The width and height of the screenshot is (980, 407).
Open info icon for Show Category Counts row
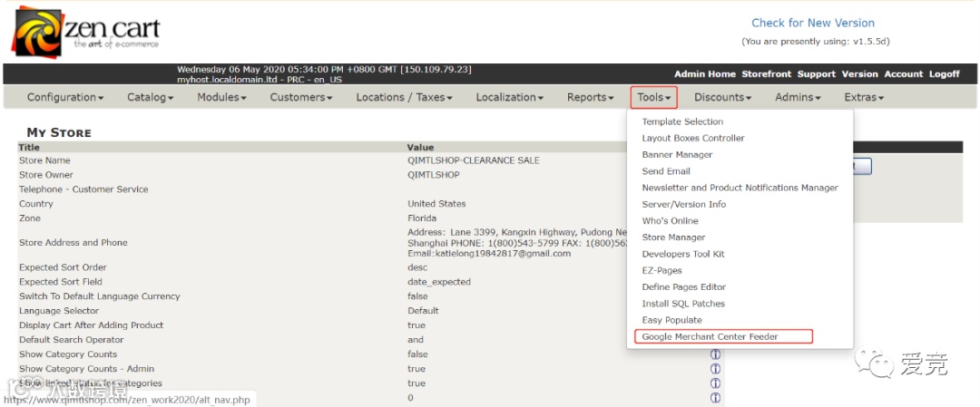point(715,354)
